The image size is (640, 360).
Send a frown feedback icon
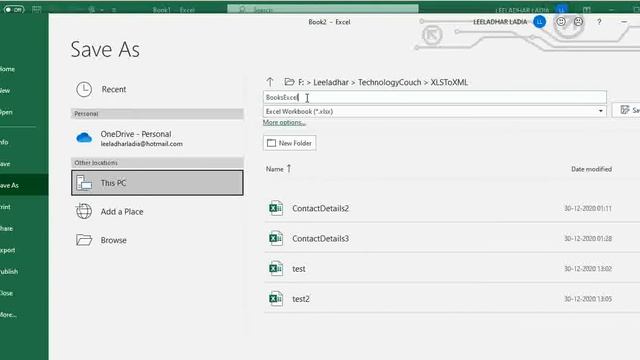(x=578, y=22)
